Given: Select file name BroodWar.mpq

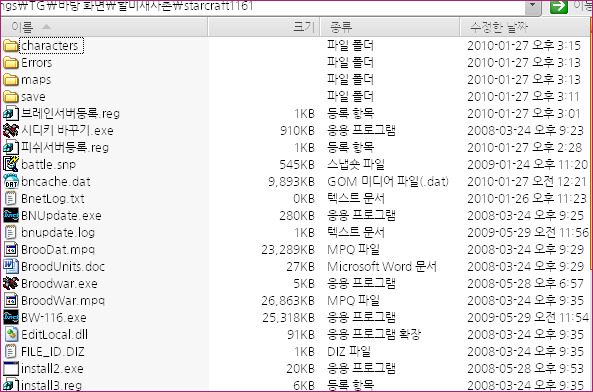Looking at the screenshot, I should click(x=63, y=301).
